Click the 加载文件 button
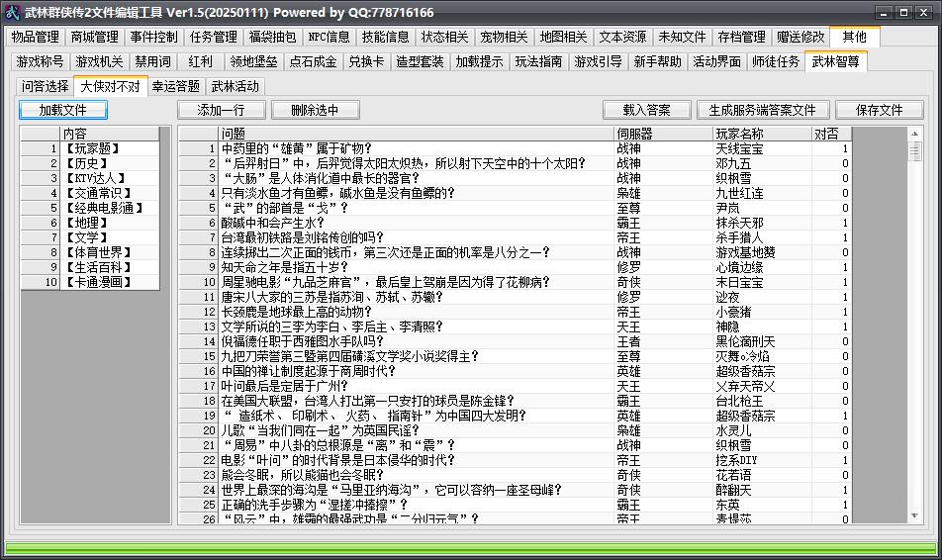 [x=63, y=110]
